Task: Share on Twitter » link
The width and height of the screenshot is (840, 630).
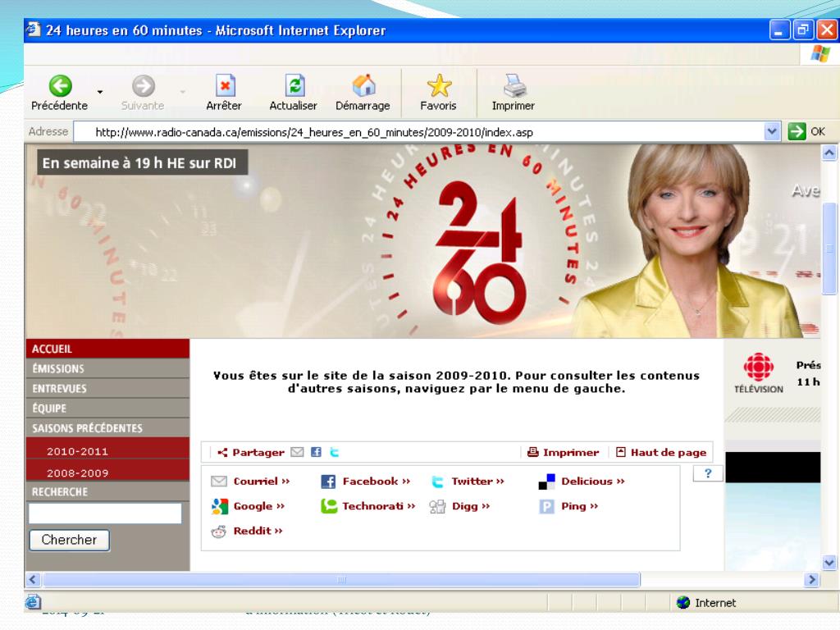Action: (x=478, y=481)
